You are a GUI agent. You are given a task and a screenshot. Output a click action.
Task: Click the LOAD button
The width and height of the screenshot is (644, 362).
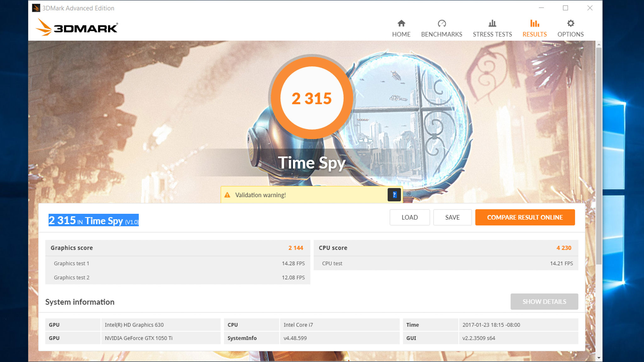coord(410,217)
